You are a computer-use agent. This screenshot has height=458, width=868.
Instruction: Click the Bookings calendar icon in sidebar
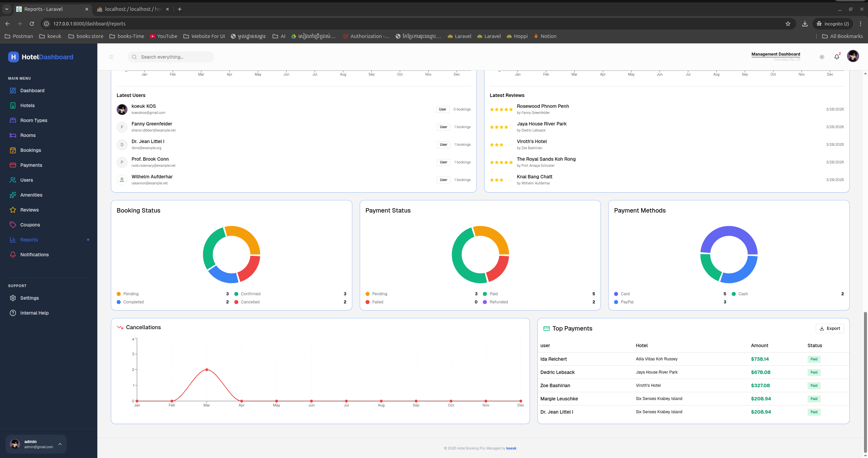click(x=13, y=150)
